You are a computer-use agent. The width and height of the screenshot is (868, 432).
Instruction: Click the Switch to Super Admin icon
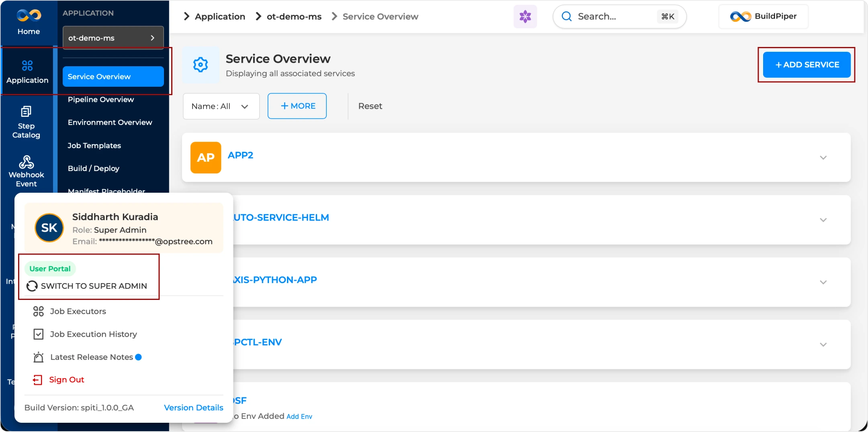pyautogui.click(x=32, y=286)
